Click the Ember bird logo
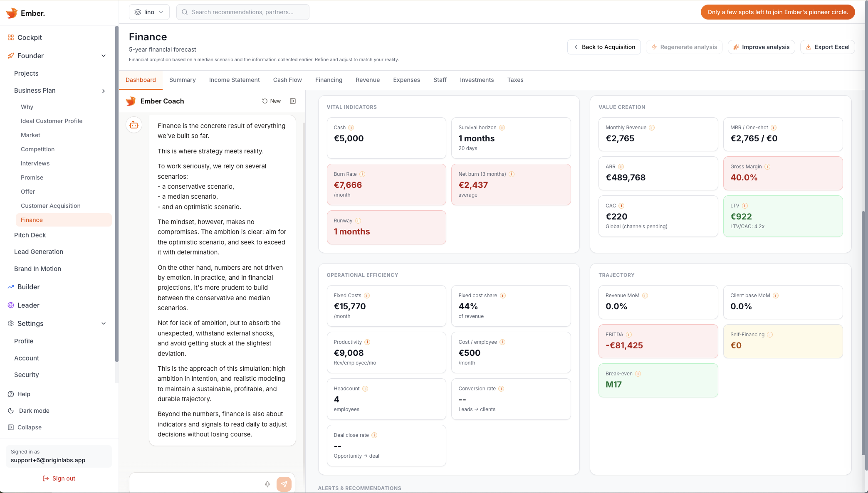This screenshot has width=868, height=493. [x=11, y=12]
